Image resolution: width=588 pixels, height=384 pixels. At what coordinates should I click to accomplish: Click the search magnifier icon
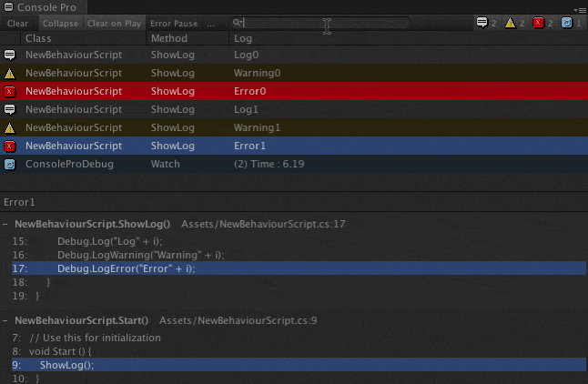coord(237,23)
